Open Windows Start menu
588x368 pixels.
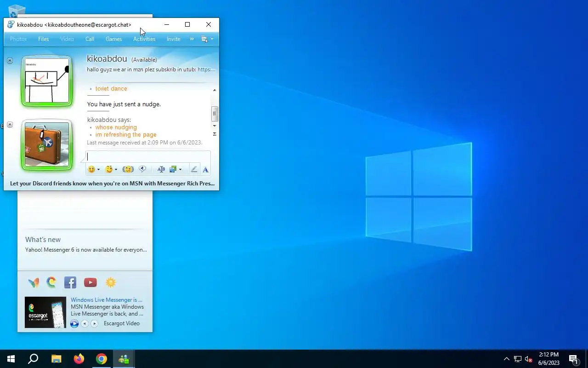point(11,359)
